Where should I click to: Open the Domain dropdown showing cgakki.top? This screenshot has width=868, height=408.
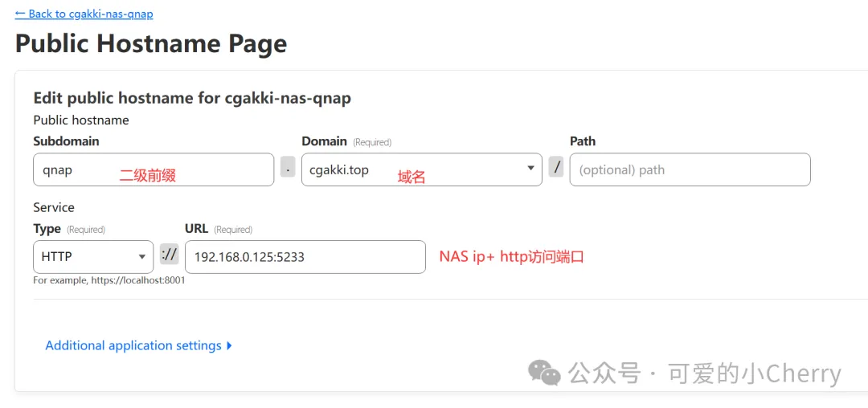pos(422,169)
